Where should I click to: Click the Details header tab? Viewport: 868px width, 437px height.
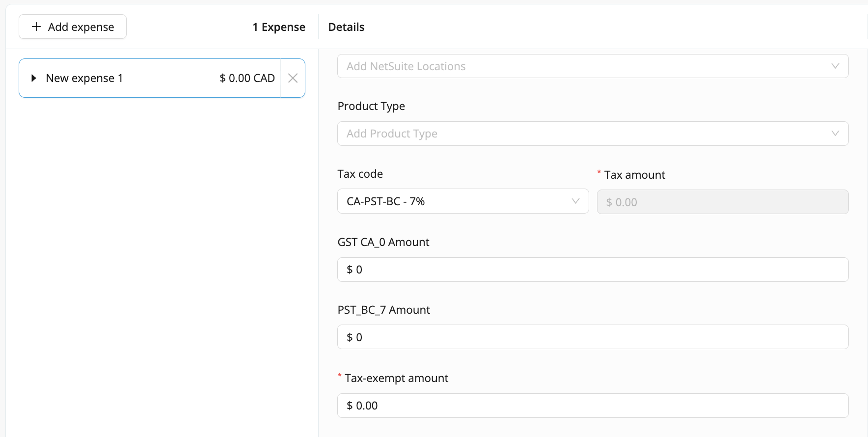[346, 27]
